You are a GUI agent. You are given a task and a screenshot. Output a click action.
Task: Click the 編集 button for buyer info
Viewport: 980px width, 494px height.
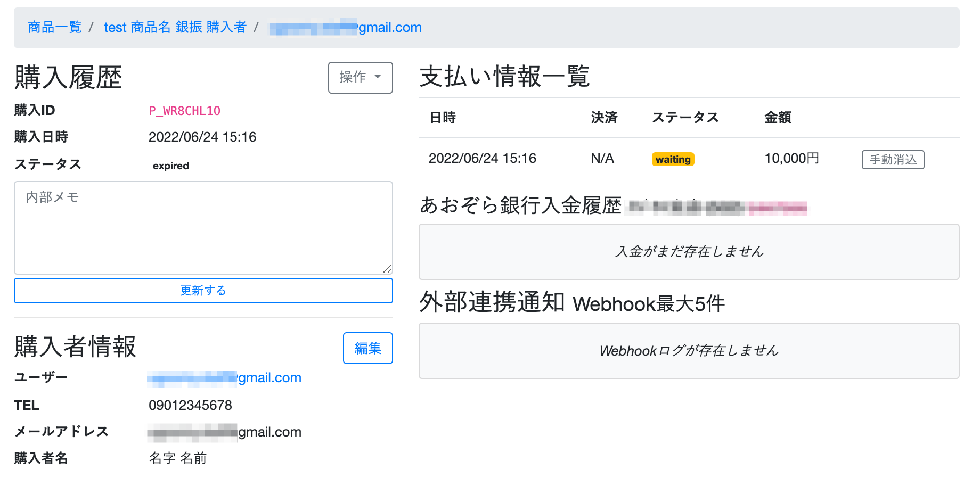[367, 348]
